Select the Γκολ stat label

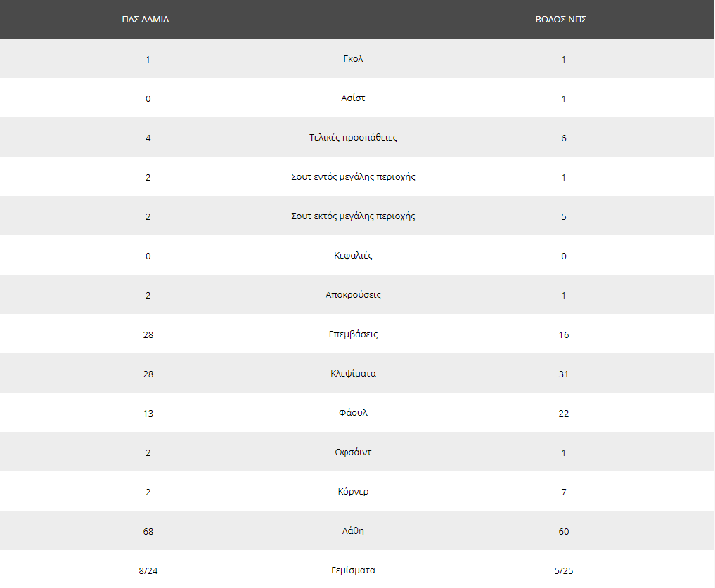353,59
